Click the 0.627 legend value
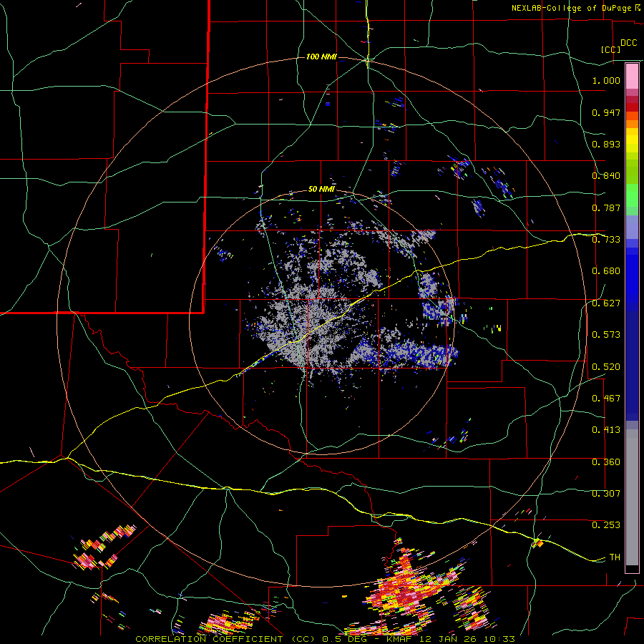 click(606, 303)
